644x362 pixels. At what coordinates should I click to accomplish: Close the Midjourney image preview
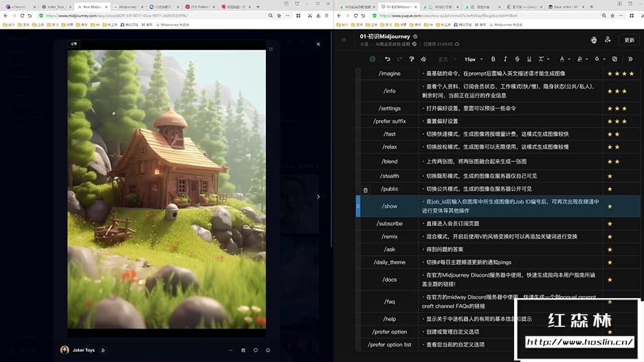[x=318, y=44]
